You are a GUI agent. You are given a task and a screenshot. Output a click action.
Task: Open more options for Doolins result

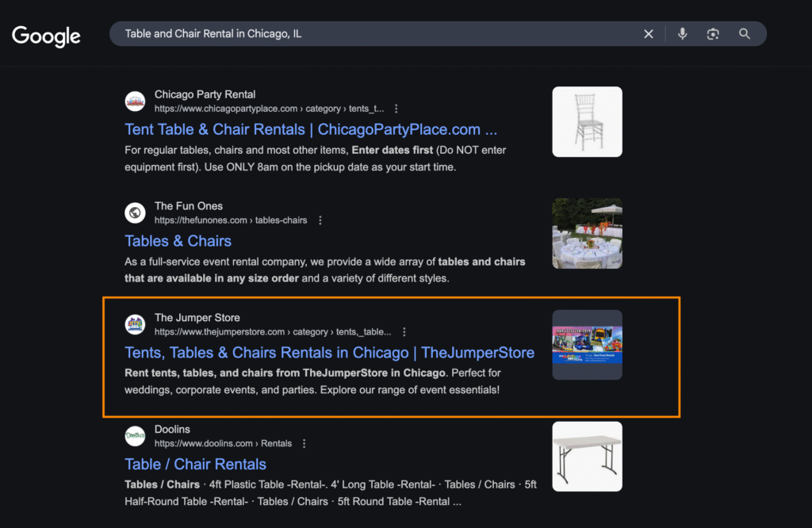(304, 444)
